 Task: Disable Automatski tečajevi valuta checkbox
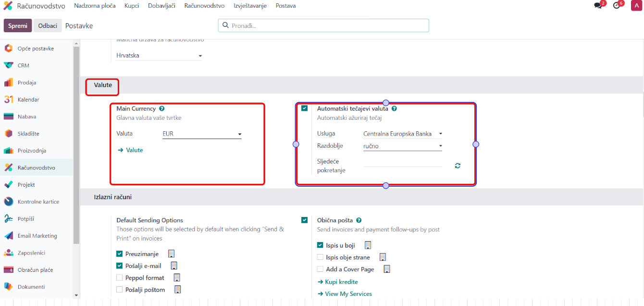[304, 109]
